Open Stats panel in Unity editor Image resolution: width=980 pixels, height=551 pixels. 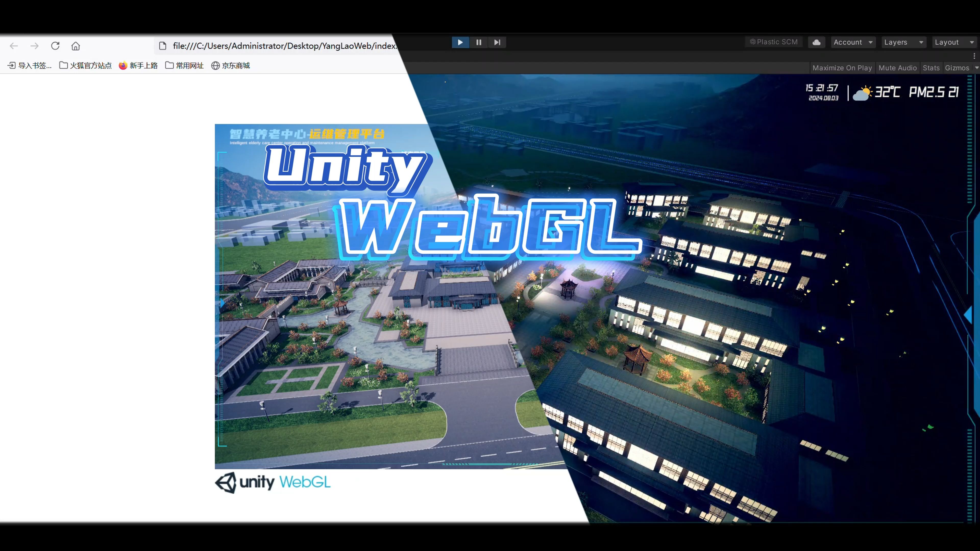point(931,67)
